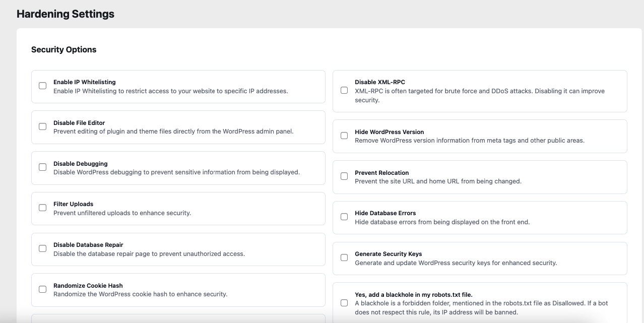The height and width of the screenshot is (323, 644).
Task: Check the Disable File Editor option
Action: point(43,126)
